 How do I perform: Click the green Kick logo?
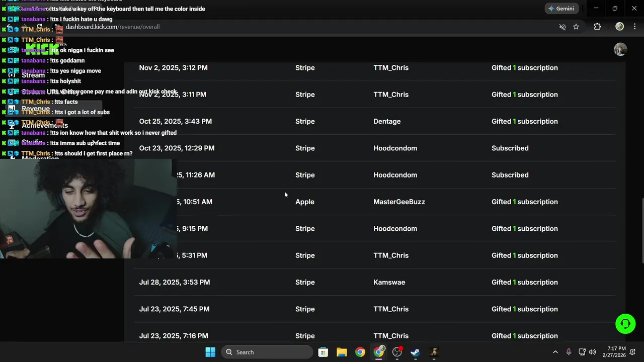click(x=42, y=49)
